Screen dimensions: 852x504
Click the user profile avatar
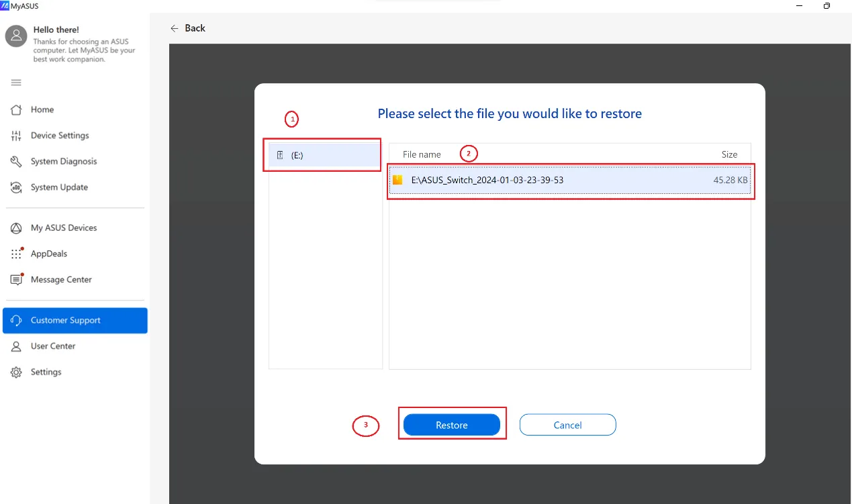[16, 37]
